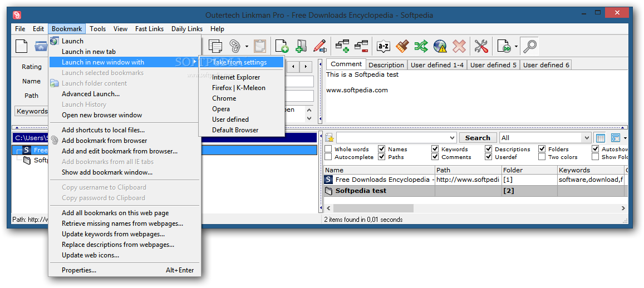
Task: Choose Update web icons... menu item
Action: pos(125,255)
